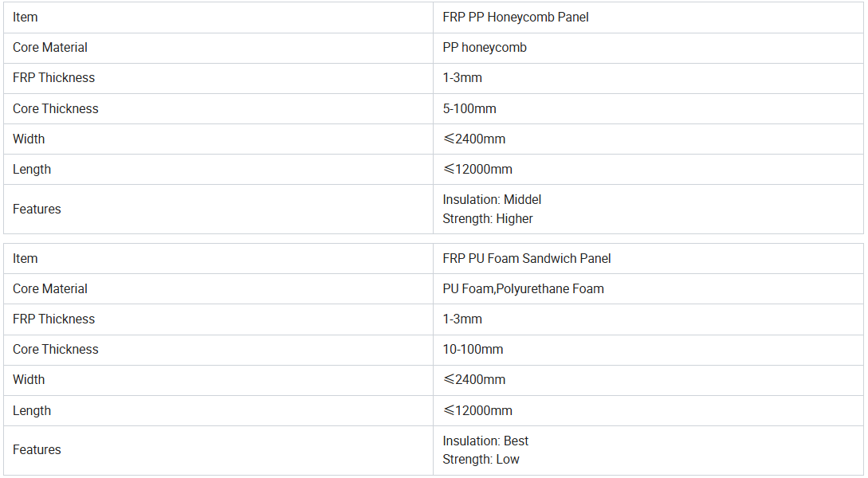Click the 'FRP PU Foam Sandwich Panel' cell

tap(527, 258)
